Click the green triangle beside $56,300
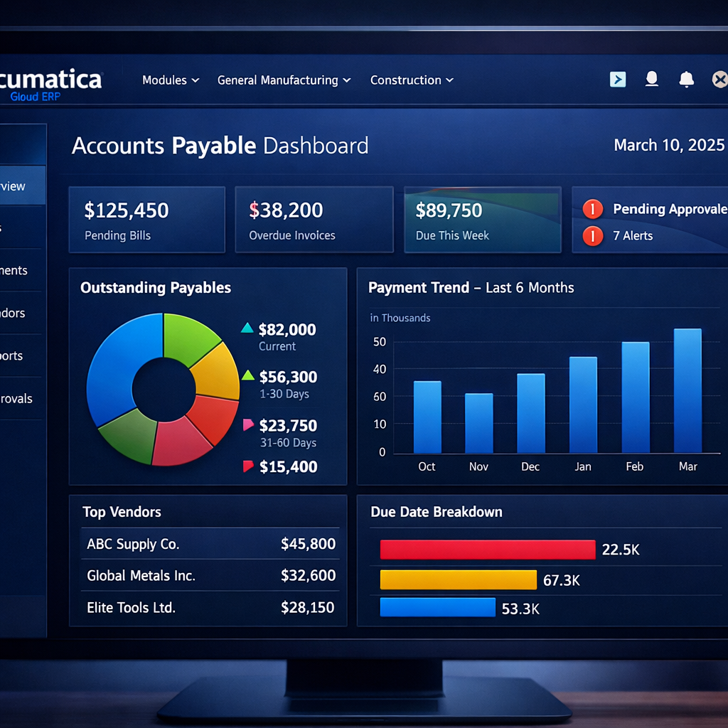 247,376
